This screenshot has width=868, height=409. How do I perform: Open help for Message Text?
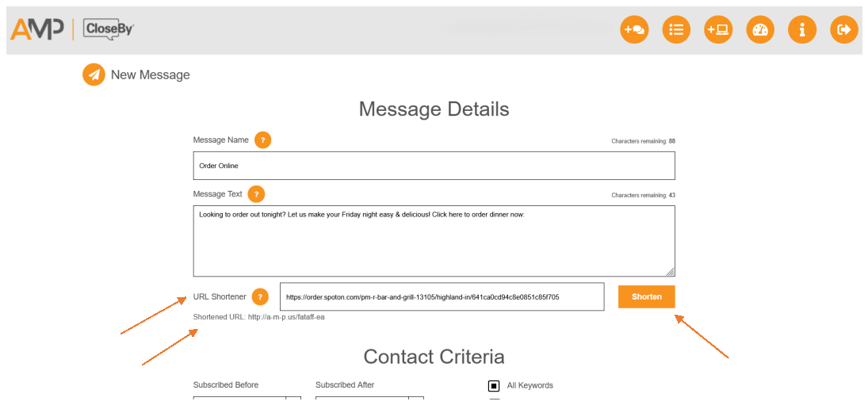256,194
